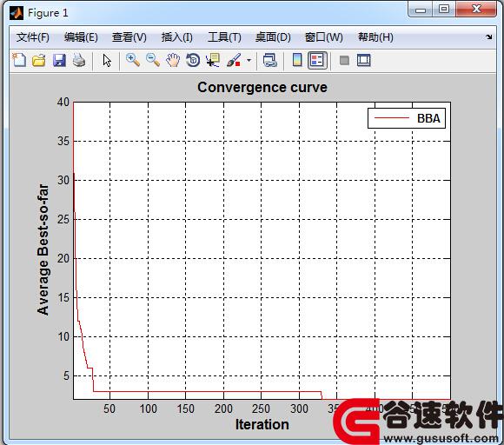Show Plot Tools and dock figure

coord(364,60)
